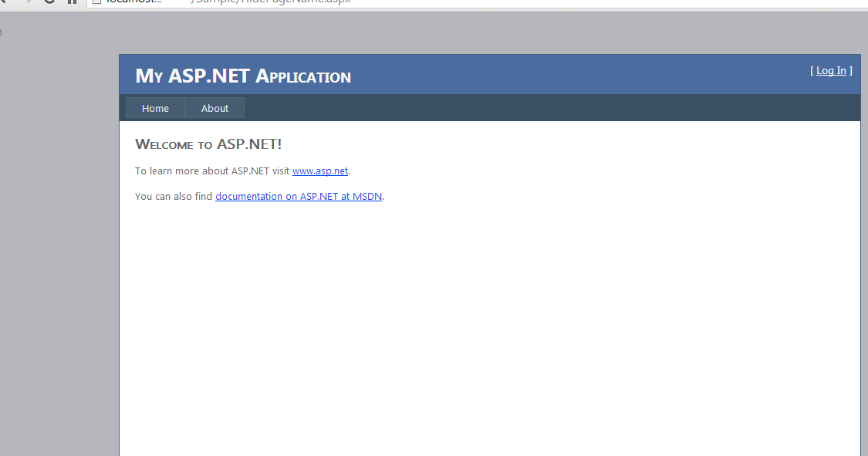
Task: Focus the blank part of the address bar
Action: [609, 2]
